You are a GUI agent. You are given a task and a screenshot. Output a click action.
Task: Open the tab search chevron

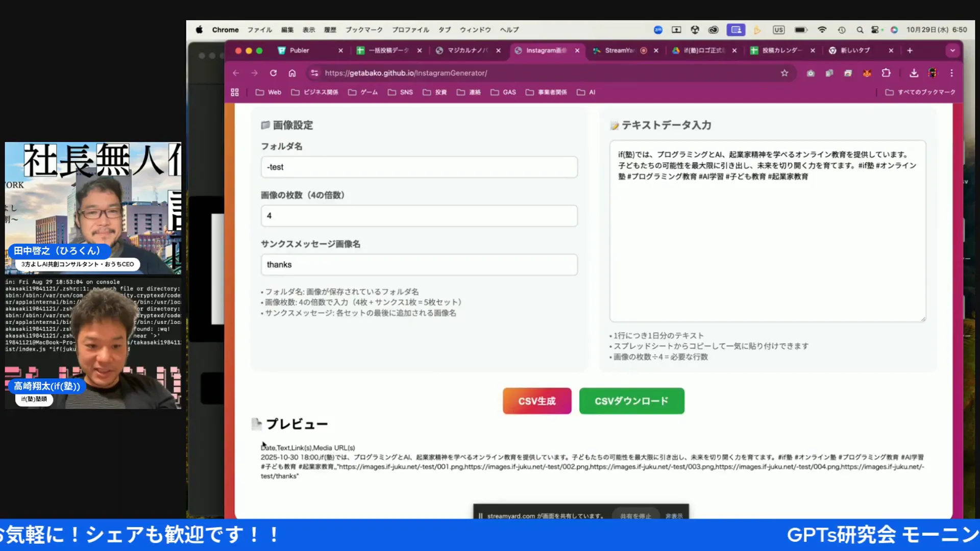(952, 51)
